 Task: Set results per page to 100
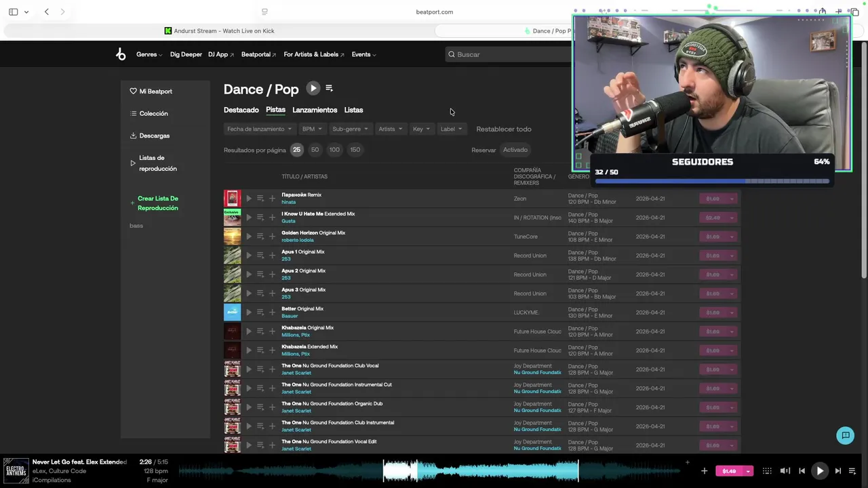tap(334, 150)
